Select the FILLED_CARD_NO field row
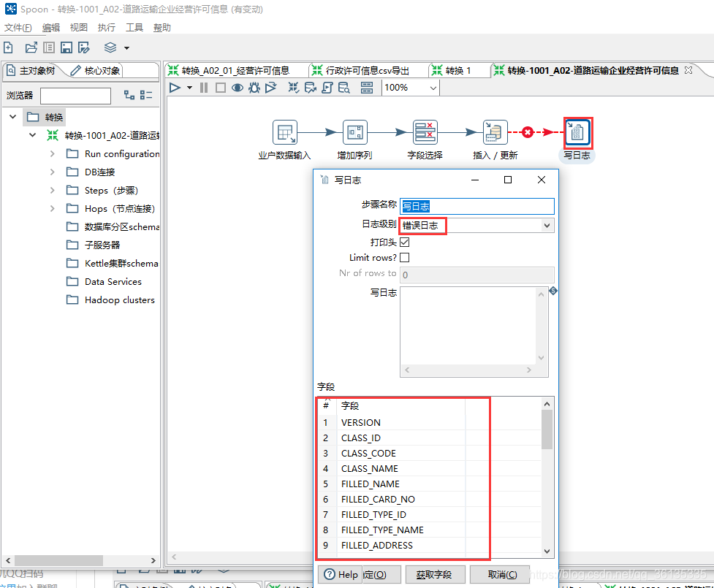Viewport: 714px width, 588px height. coord(430,500)
